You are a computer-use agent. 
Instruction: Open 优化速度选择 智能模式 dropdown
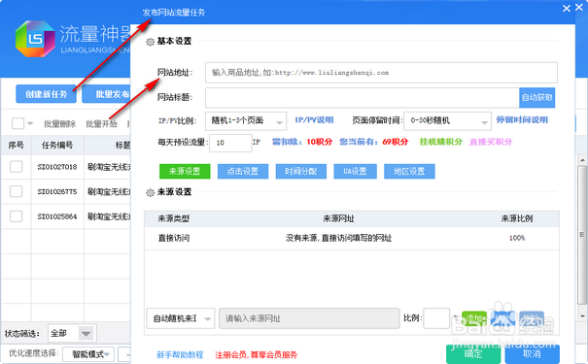88,354
